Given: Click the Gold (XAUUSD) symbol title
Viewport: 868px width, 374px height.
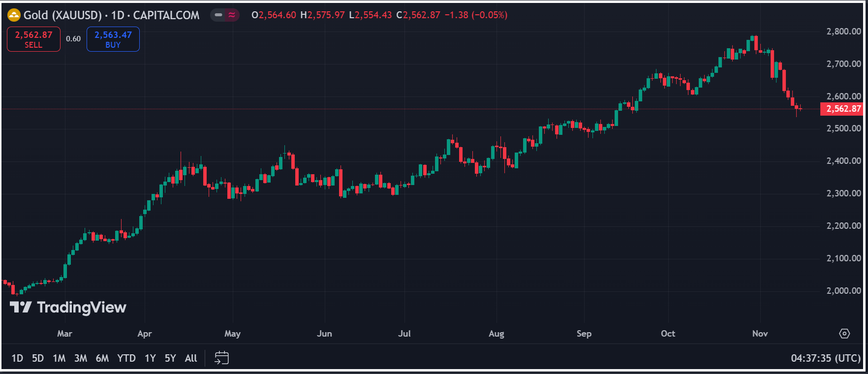Looking at the screenshot, I should pyautogui.click(x=62, y=15).
